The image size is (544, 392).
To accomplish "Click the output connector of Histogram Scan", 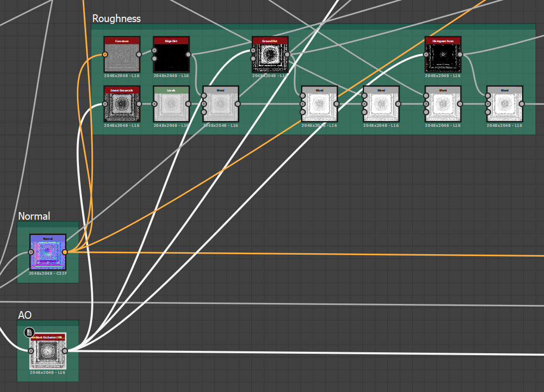I will (460, 55).
